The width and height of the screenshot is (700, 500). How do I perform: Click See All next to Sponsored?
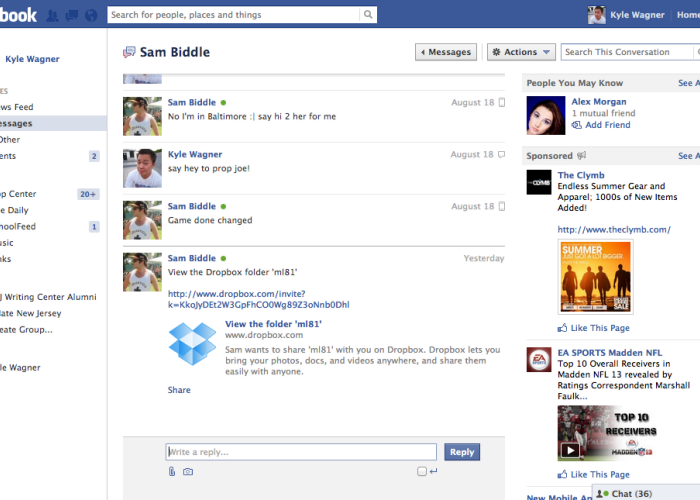(x=689, y=156)
